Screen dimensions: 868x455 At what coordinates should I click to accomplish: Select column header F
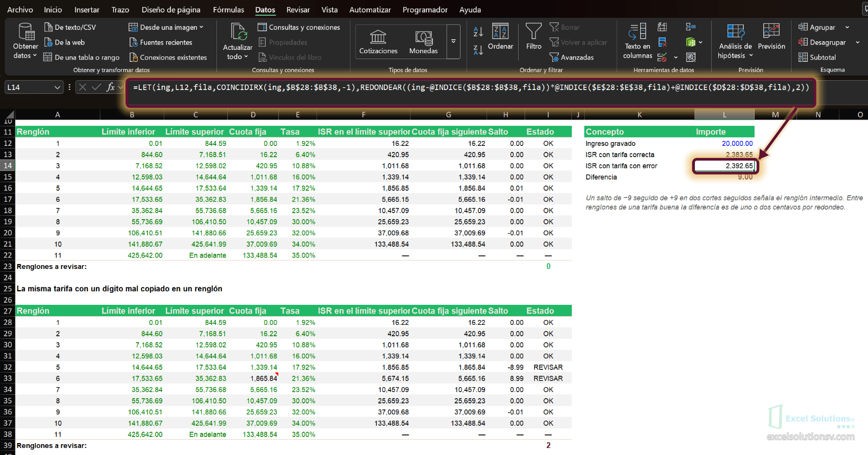(x=363, y=114)
